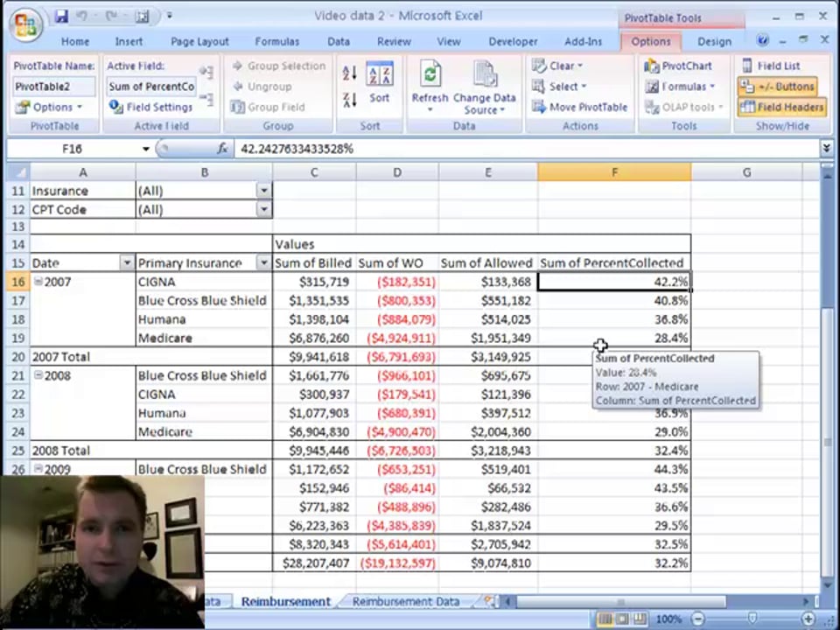840x630 pixels.
Task: Click the Redo icon in Quick Access
Action: tap(111, 16)
